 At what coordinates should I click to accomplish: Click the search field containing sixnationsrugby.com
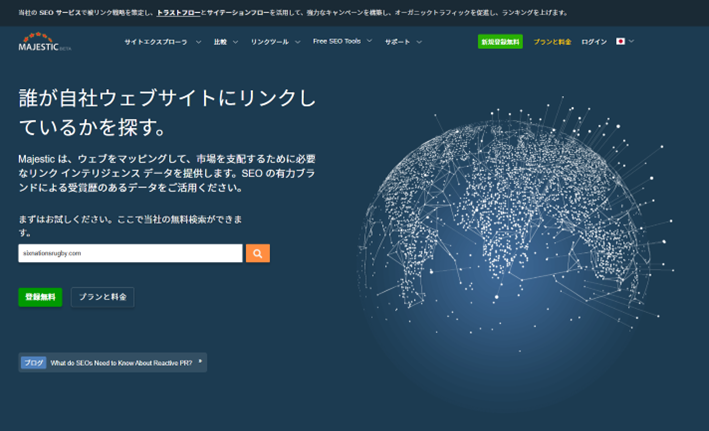pos(130,254)
